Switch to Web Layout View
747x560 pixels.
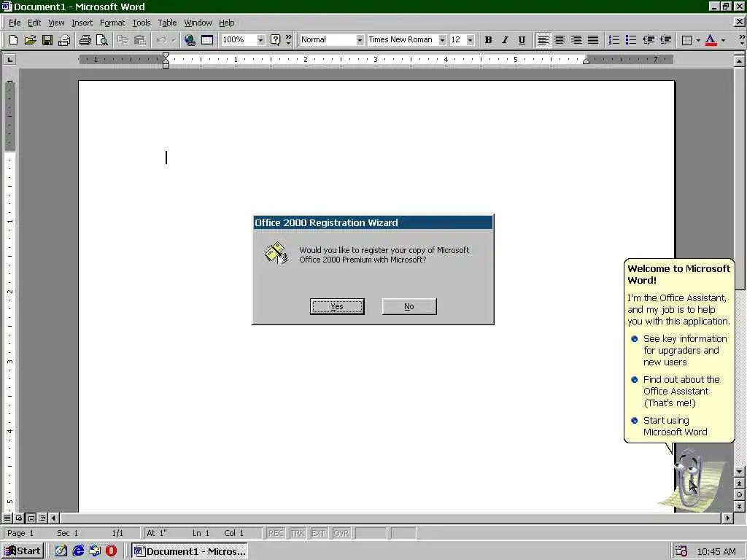(x=19, y=518)
